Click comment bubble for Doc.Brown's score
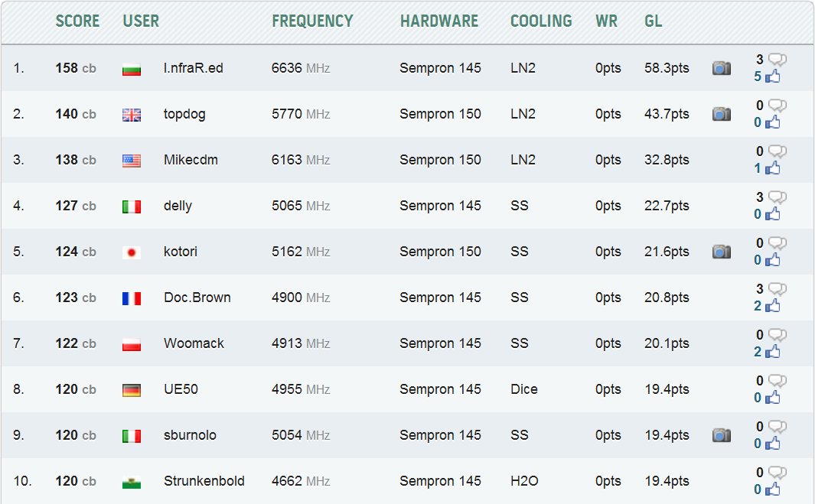This screenshot has width=815, height=504. point(778,289)
